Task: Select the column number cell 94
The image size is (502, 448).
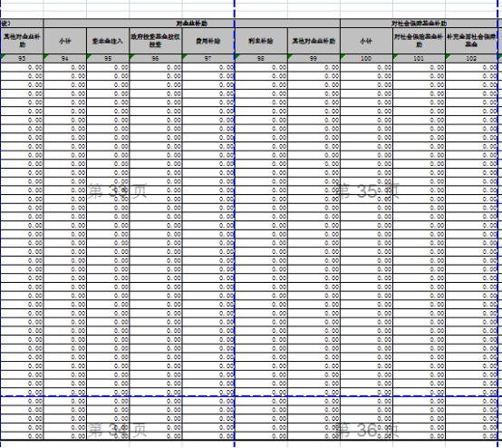Action: point(65,58)
